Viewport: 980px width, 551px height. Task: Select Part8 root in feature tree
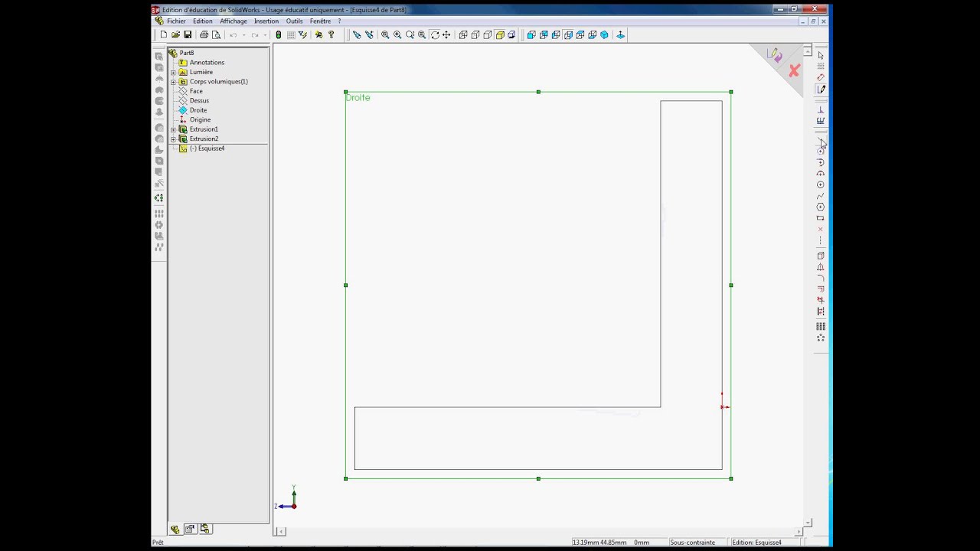[x=187, y=53]
